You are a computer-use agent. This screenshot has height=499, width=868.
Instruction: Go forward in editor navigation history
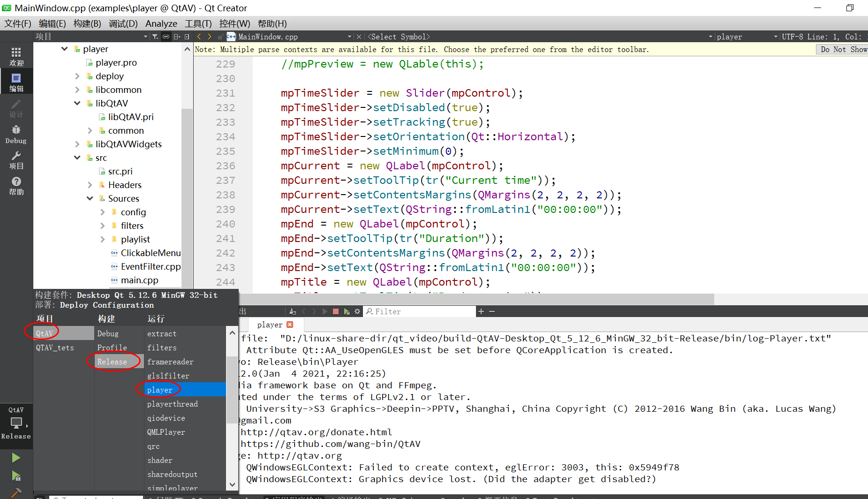(x=210, y=37)
